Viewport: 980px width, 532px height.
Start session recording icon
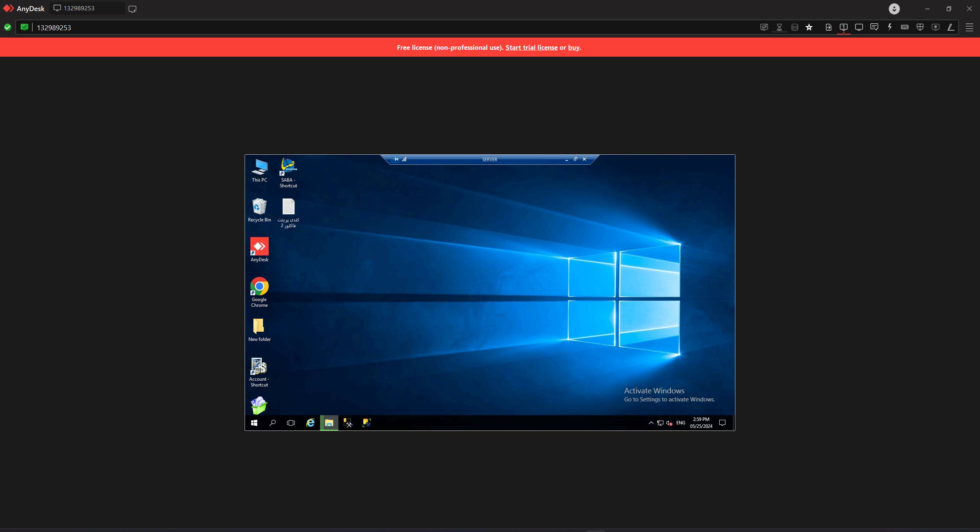[935, 27]
